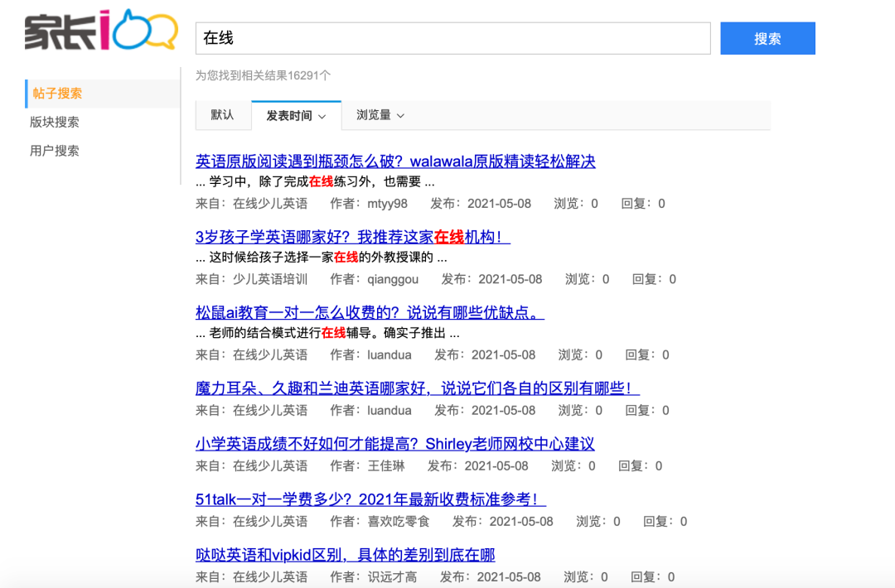Click result count text 为您找到相关结果16291个
Image resolution: width=895 pixels, height=588 pixels.
coord(264,75)
